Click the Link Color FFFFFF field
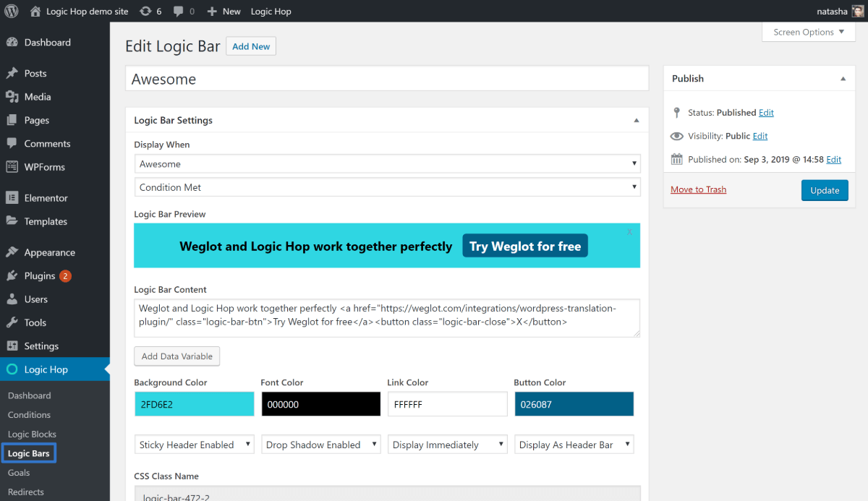This screenshot has width=868, height=501. point(448,404)
